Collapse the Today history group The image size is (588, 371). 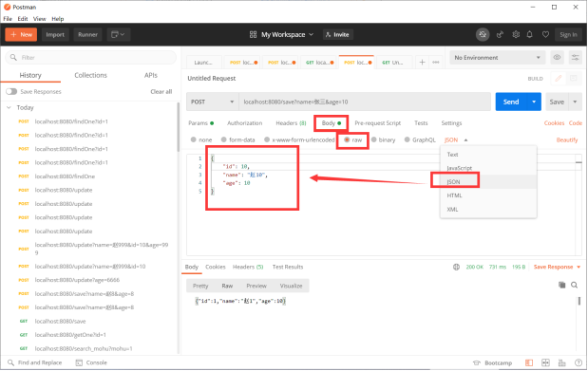click(9, 107)
